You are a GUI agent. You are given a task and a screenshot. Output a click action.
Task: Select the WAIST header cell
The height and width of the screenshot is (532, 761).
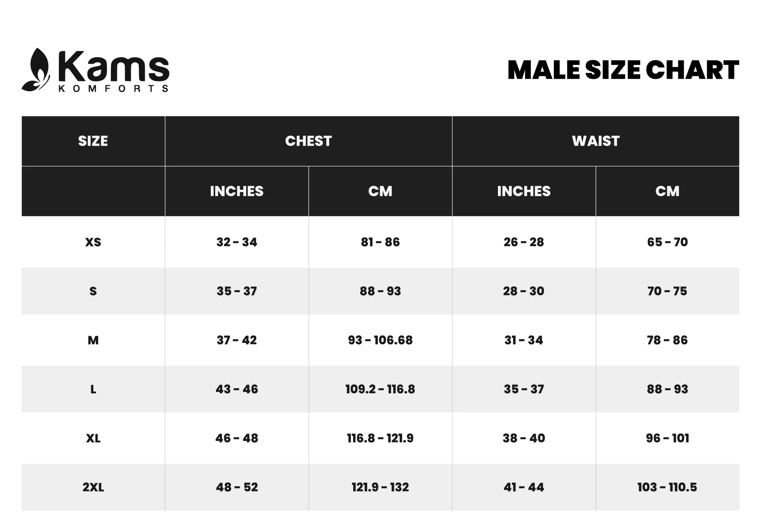[x=596, y=141]
